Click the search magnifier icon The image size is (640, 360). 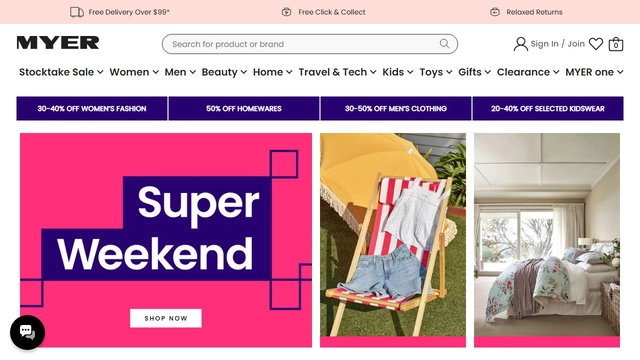pyautogui.click(x=444, y=44)
